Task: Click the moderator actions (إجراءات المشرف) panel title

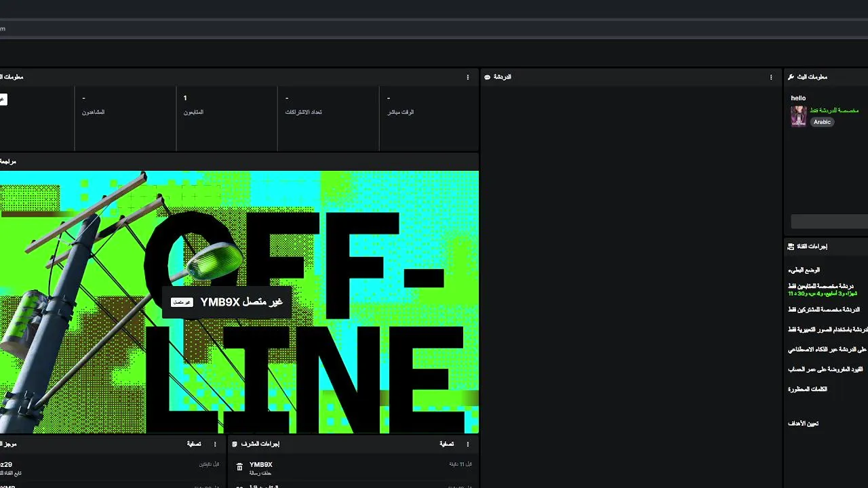Action: coord(260,444)
